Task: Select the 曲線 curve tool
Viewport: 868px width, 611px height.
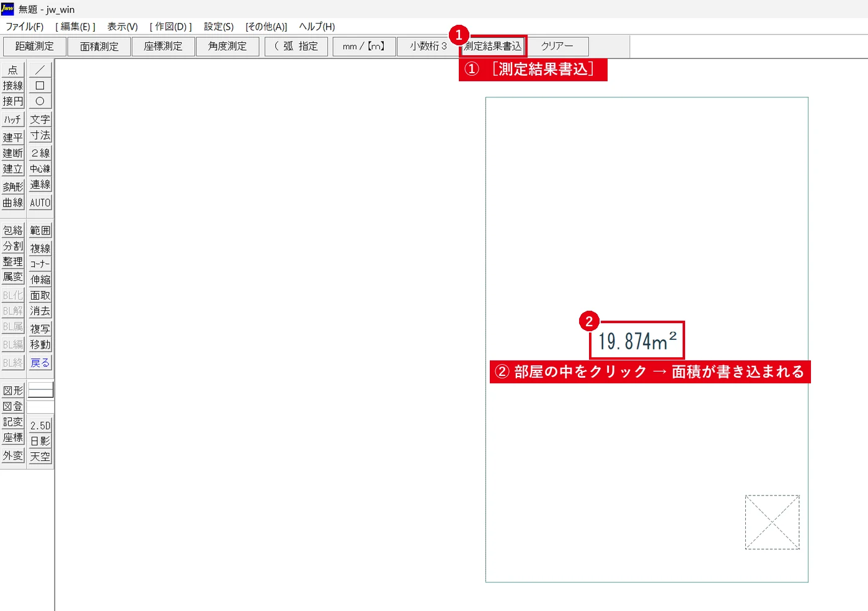Action: coord(13,202)
